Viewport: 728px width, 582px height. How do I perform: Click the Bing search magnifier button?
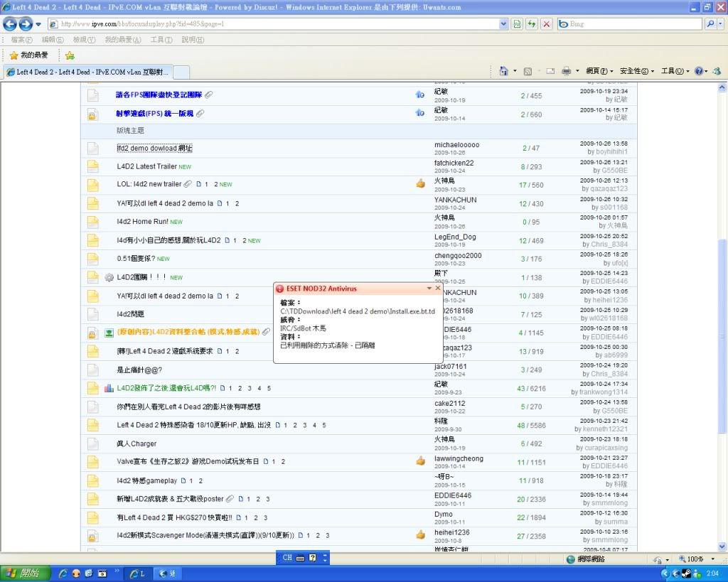click(x=711, y=23)
